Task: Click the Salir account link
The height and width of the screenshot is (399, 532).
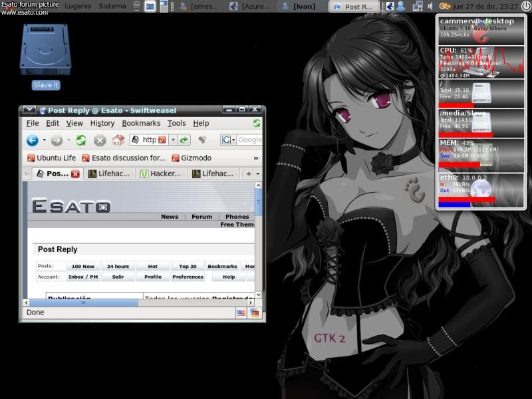Action: click(118, 277)
